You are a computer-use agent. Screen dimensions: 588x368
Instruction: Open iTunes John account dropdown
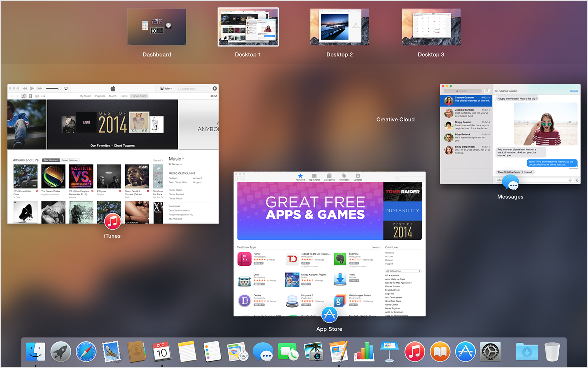166,89
